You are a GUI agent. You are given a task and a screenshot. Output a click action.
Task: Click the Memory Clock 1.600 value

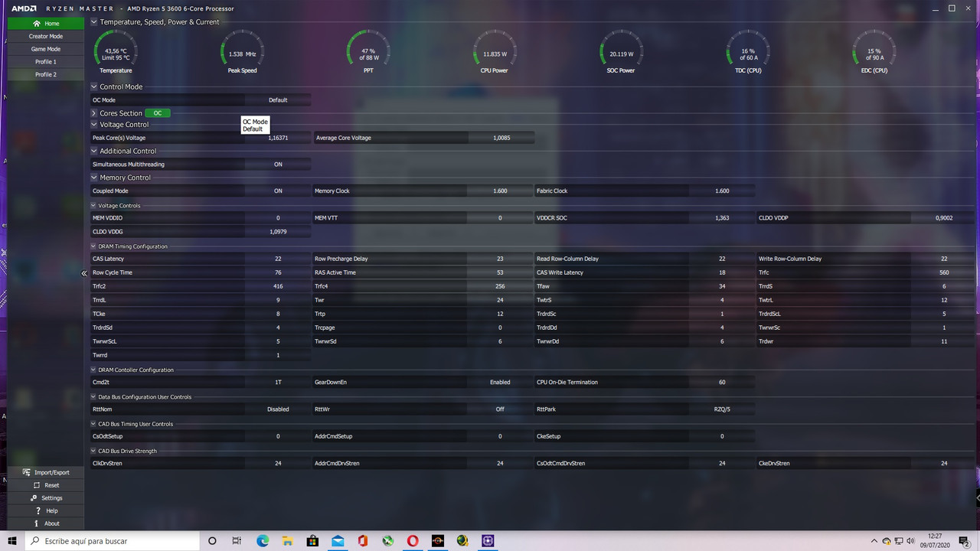pyautogui.click(x=500, y=191)
